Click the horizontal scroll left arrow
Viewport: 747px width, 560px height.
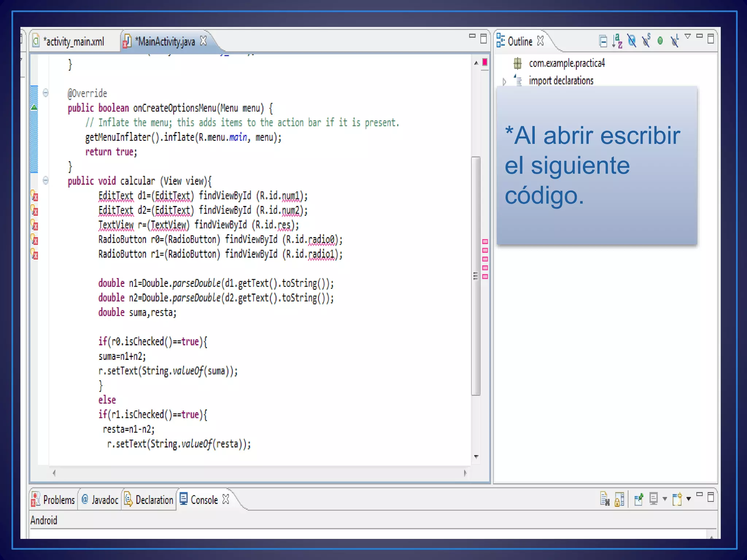click(54, 473)
